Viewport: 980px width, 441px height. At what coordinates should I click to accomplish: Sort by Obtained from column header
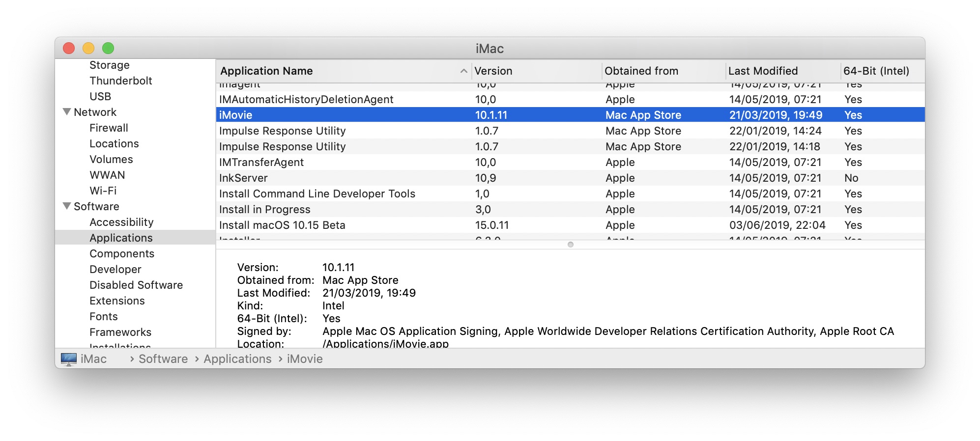663,71
